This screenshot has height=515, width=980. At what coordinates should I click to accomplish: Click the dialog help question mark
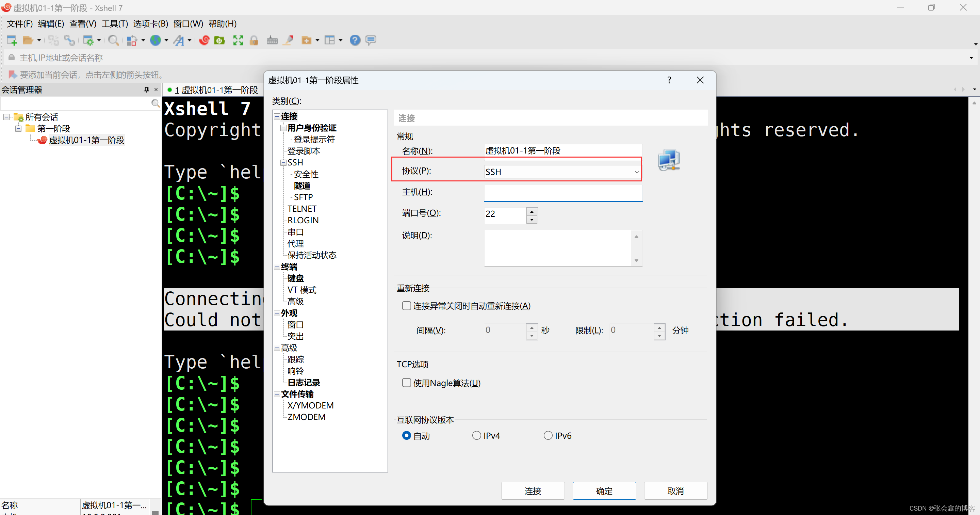(669, 80)
